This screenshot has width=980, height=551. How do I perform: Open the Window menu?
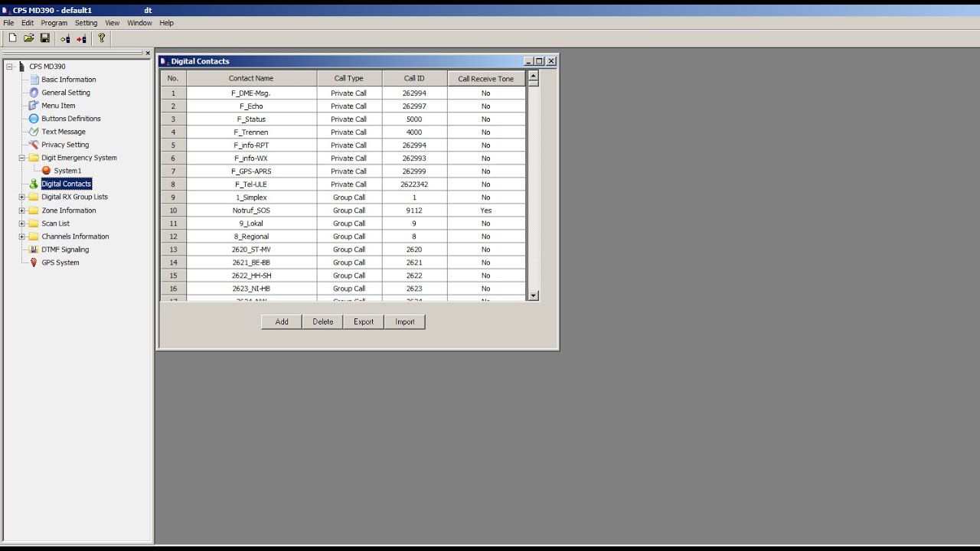[139, 23]
